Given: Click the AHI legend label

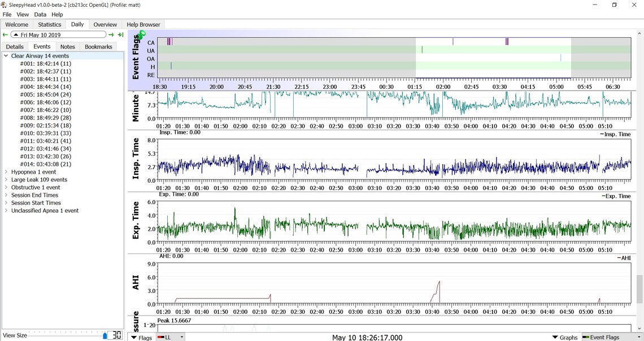Looking at the screenshot, I should pyautogui.click(x=624, y=258).
